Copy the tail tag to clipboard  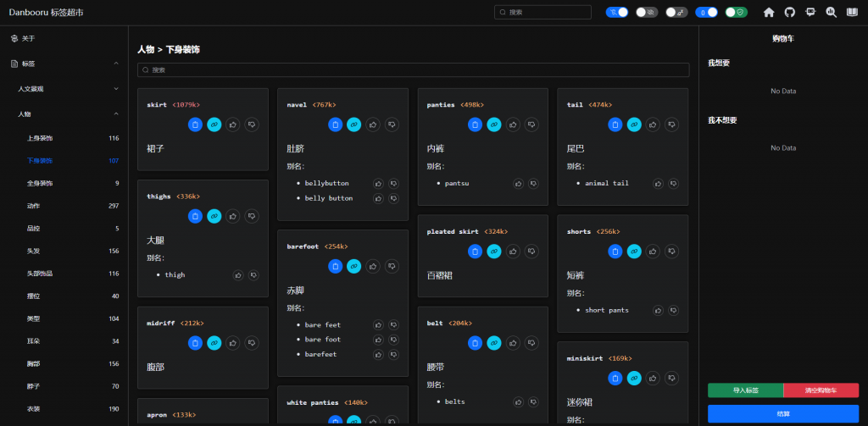click(615, 124)
